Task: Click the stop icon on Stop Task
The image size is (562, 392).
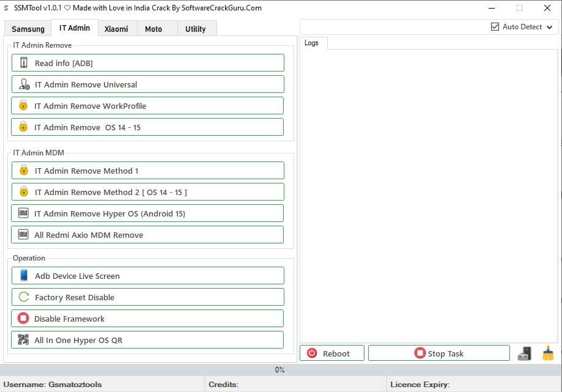Action: [x=420, y=353]
